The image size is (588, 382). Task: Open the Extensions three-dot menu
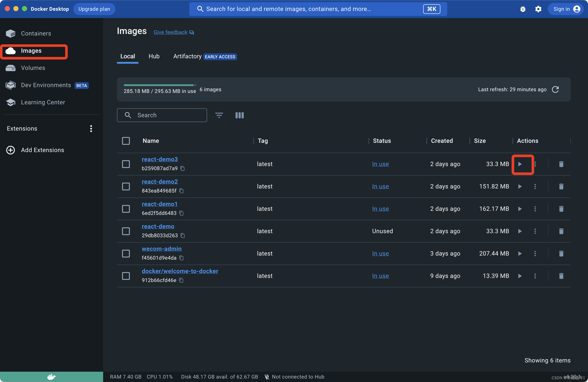(x=91, y=129)
